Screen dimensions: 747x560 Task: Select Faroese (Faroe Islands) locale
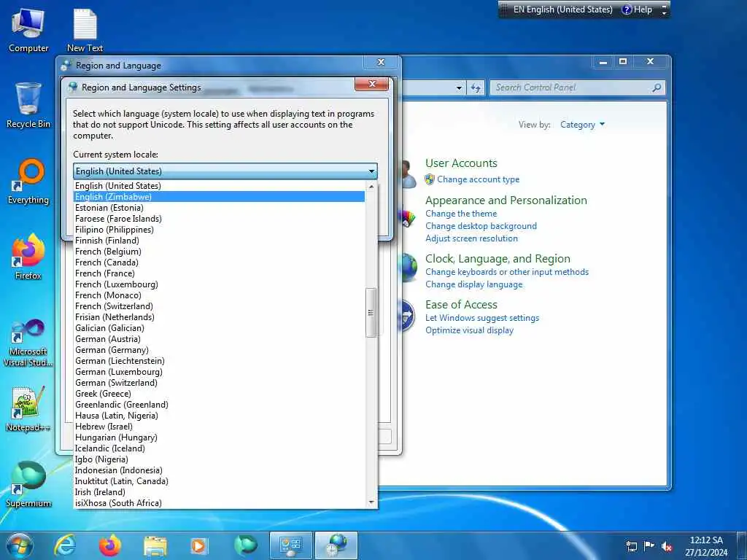[220, 219]
